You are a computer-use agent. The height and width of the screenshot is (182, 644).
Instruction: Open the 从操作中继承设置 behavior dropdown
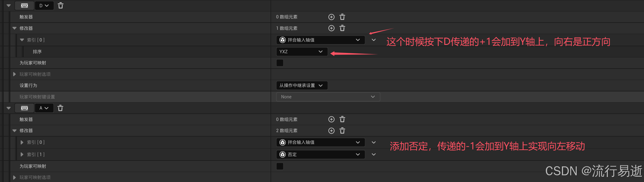tap(302, 86)
